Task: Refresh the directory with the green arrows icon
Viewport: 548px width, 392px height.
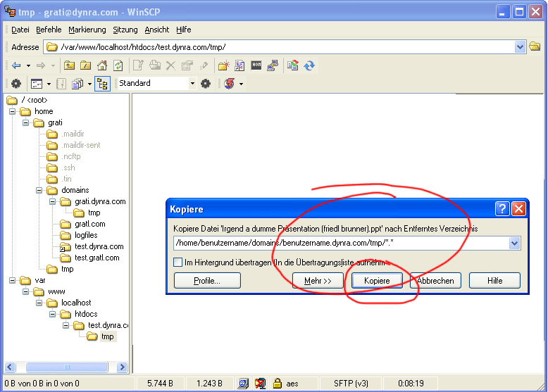Action: click(x=118, y=65)
